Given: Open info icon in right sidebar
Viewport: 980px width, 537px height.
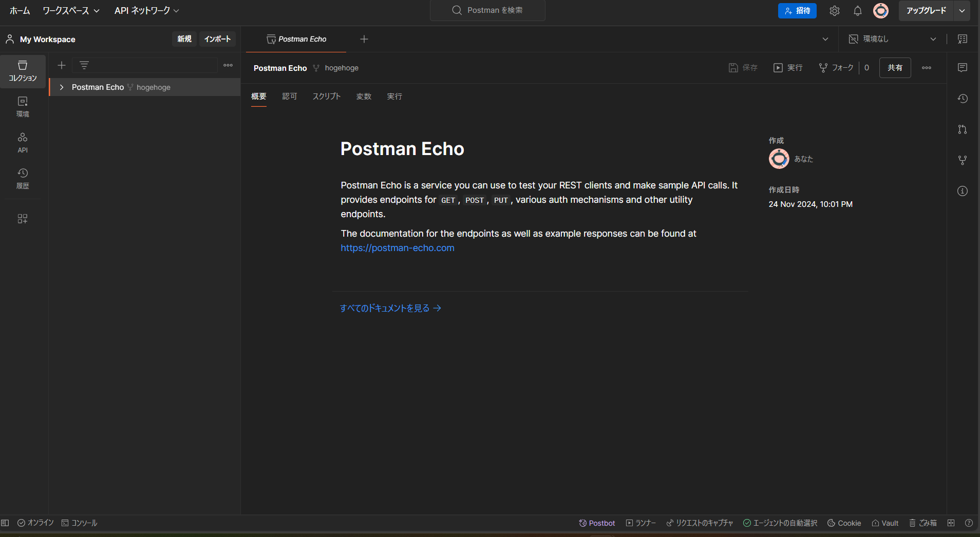Looking at the screenshot, I should [963, 191].
